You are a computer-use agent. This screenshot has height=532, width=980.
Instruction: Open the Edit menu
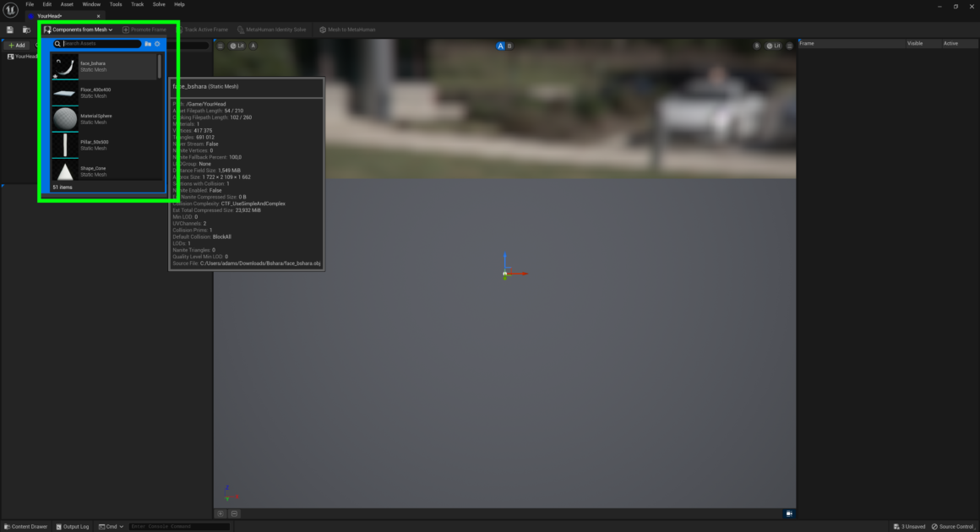46,4
